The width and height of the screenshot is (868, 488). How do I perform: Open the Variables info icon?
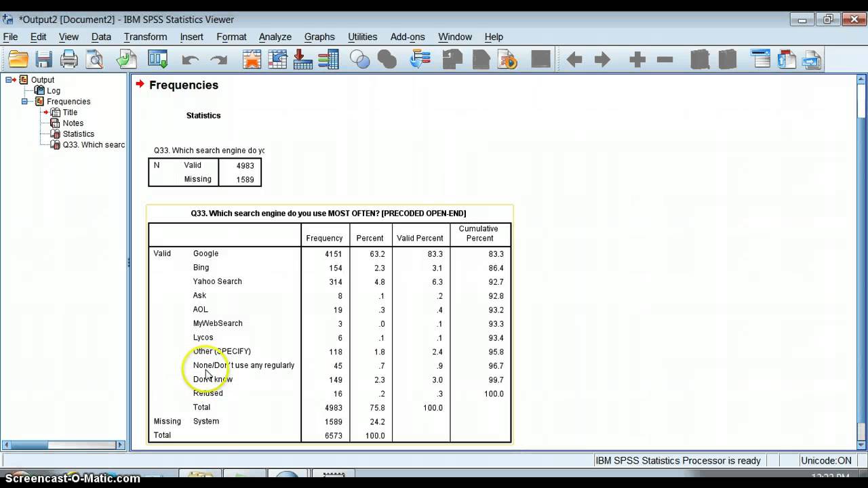328,60
